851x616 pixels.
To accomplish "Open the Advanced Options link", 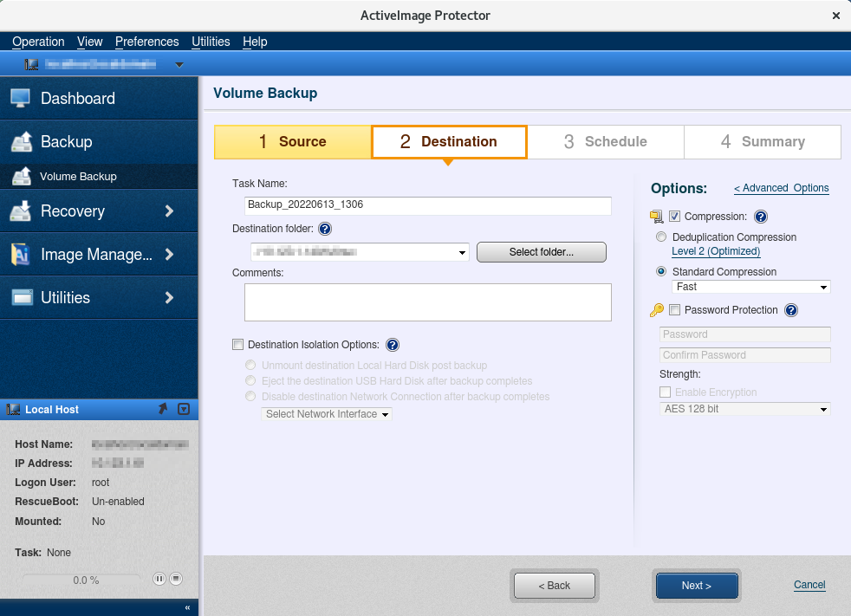I will 782,188.
